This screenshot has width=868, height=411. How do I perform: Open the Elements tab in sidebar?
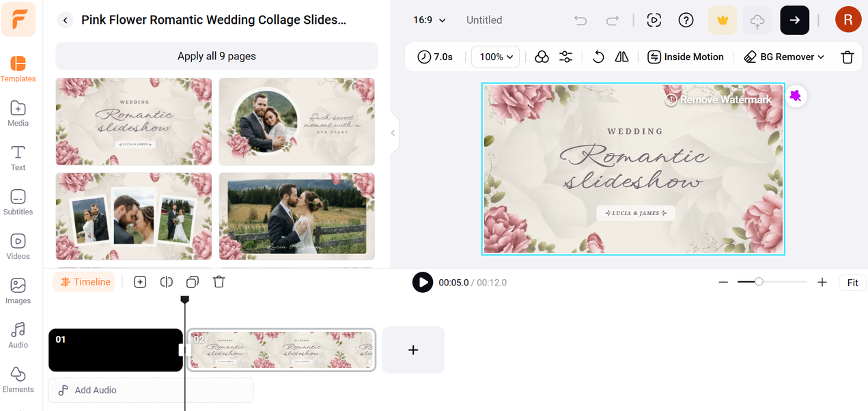[x=18, y=380]
